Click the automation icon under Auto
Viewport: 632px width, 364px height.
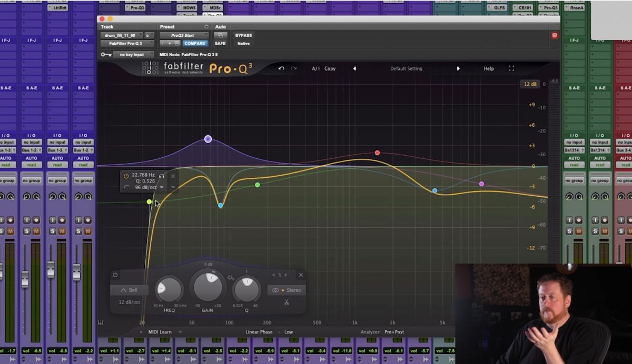click(221, 35)
